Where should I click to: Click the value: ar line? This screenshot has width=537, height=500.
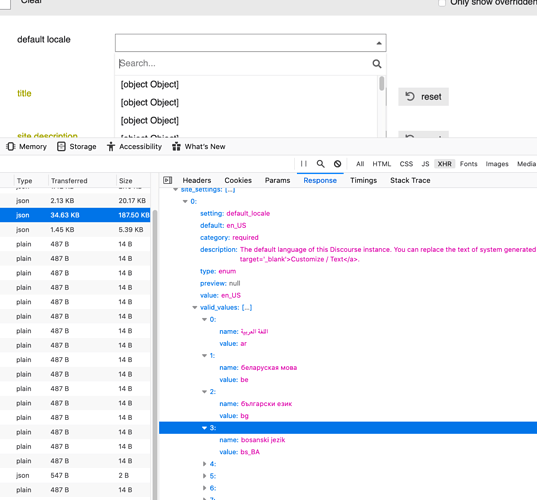tap(233, 343)
